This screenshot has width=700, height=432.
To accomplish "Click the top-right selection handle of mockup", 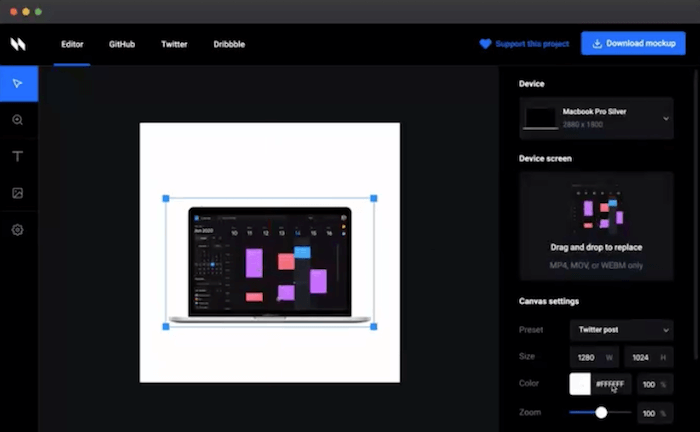I will point(374,198).
